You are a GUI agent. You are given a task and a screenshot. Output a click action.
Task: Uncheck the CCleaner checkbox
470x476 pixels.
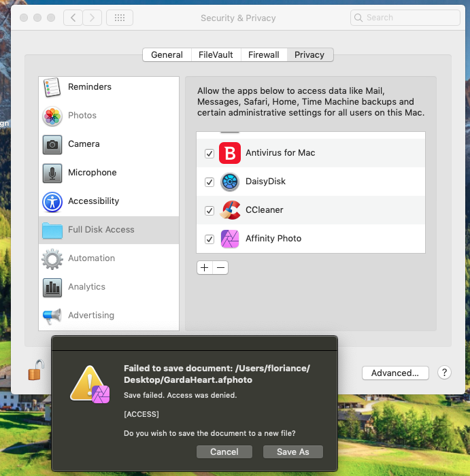coord(209,210)
